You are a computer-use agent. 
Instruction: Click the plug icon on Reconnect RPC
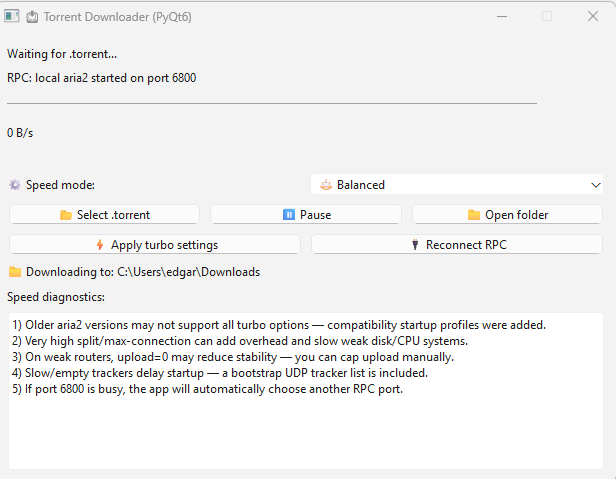pos(415,245)
